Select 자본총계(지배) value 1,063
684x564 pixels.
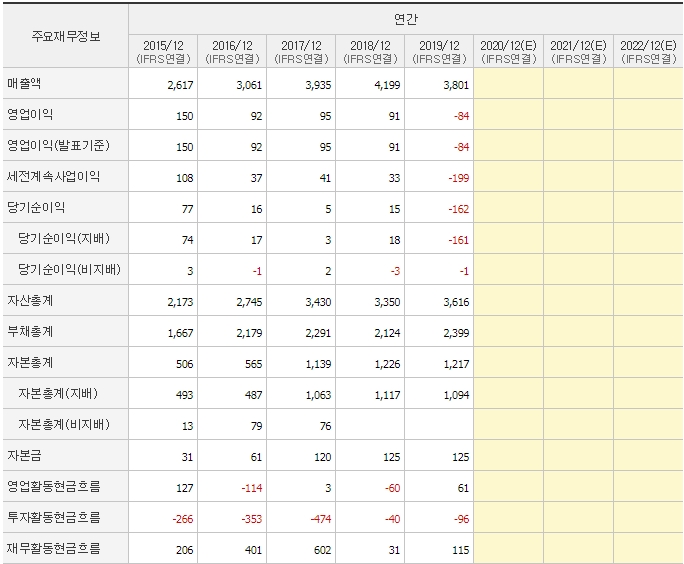click(318, 395)
